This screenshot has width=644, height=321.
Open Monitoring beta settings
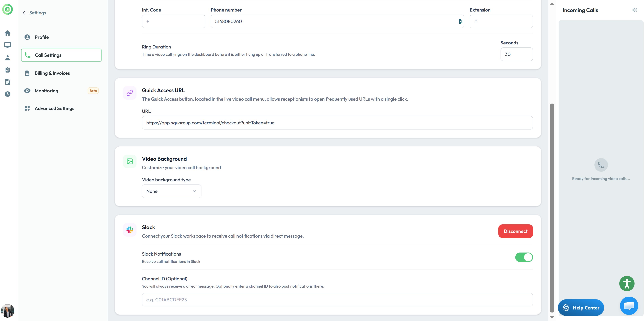coord(46,91)
